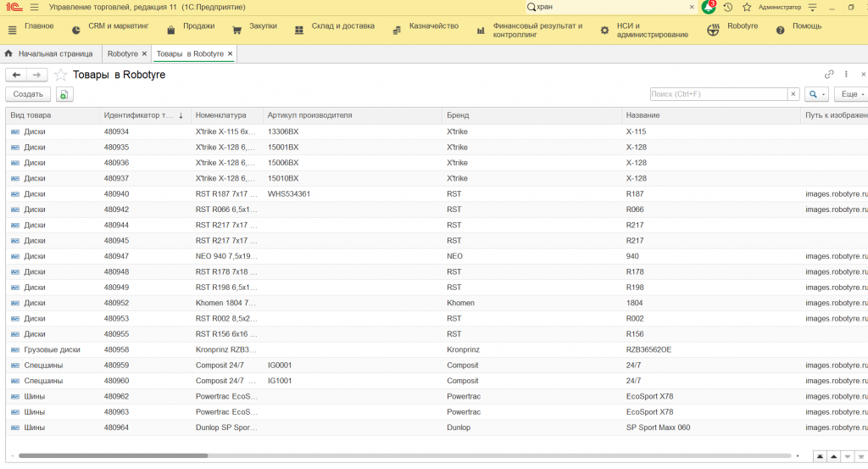The image size is (868, 469).
Task: Go forward with right arrow button
Action: coord(36,75)
